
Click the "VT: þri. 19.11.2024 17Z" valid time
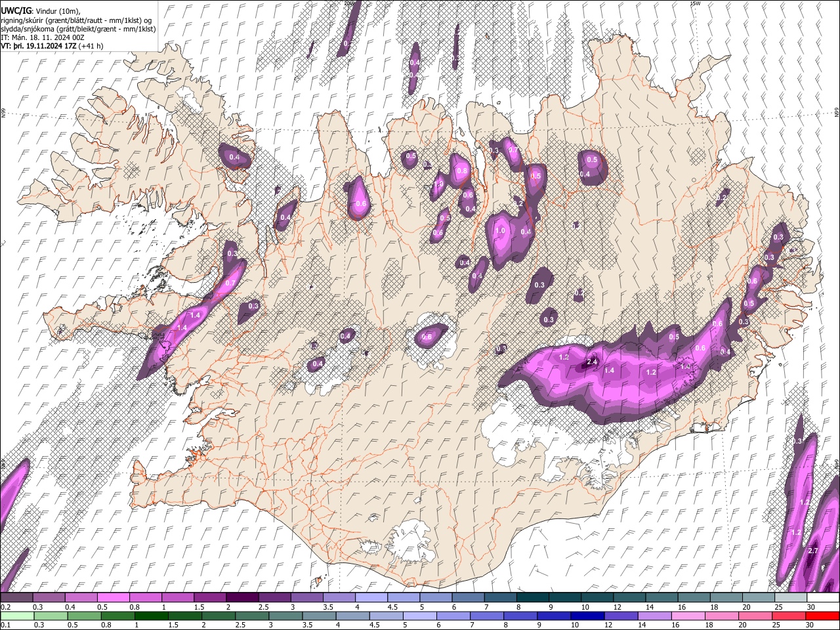point(38,47)
